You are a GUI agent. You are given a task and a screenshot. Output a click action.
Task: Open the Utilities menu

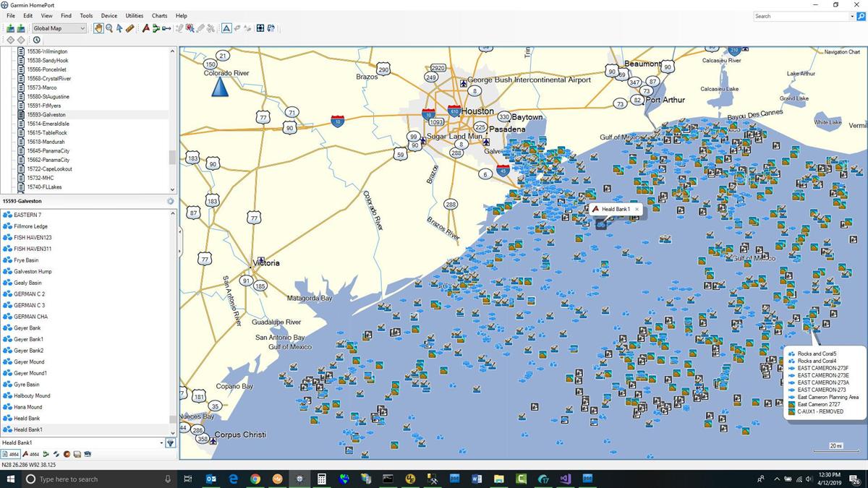(135, 16)
